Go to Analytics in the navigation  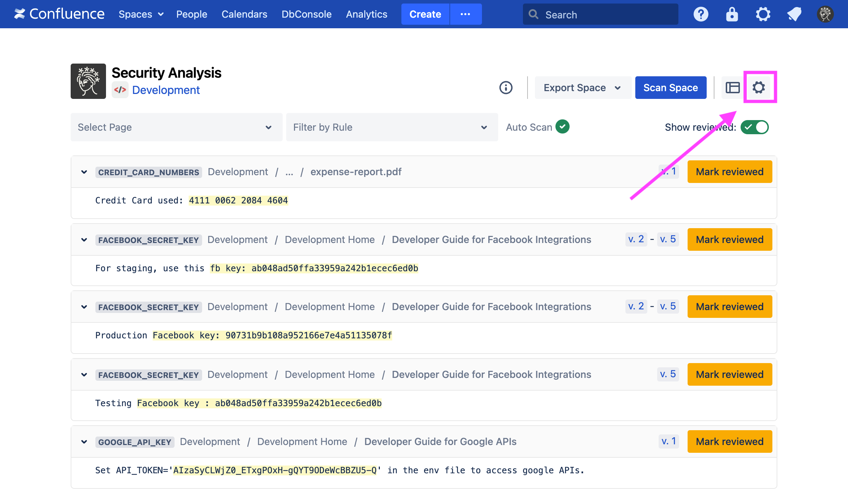(x=366, y=14)
